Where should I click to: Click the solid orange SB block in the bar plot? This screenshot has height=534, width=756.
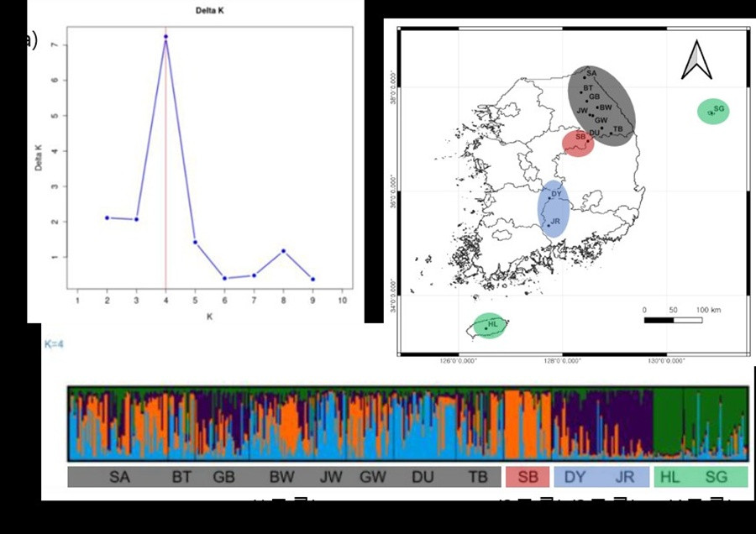(x=527, y=423)
